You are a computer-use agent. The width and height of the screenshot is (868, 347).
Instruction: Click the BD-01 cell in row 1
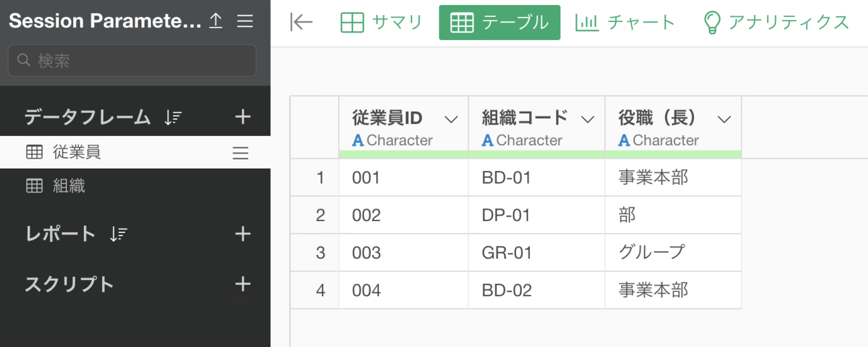(x=506, y=178)
